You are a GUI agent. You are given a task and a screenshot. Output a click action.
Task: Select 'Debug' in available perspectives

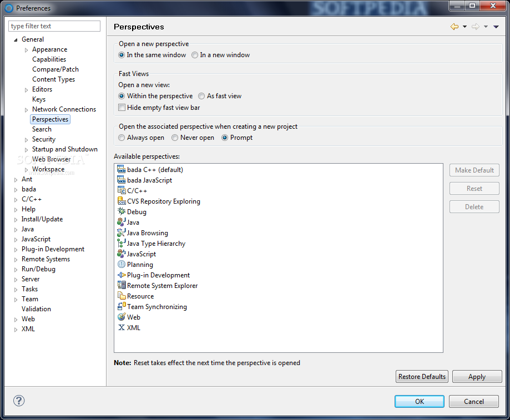(137, 211)
